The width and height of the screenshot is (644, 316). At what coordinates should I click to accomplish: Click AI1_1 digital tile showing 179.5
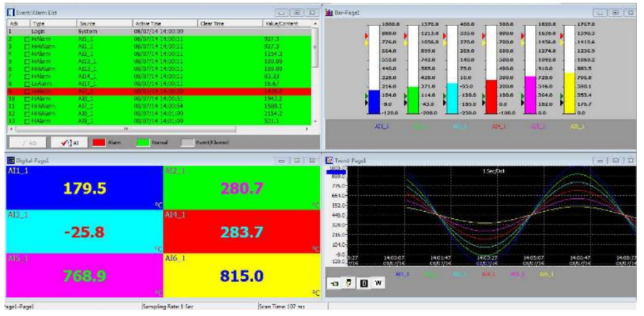85,188
